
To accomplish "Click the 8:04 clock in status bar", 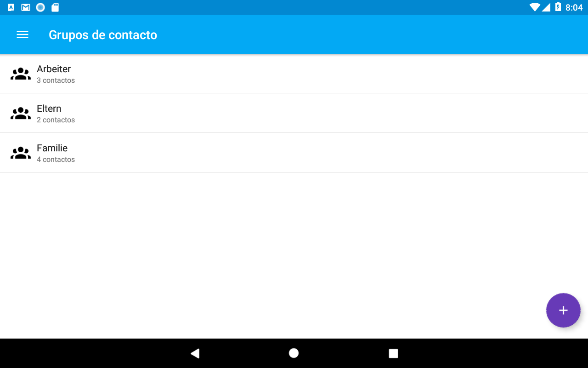I will (574, 7).
